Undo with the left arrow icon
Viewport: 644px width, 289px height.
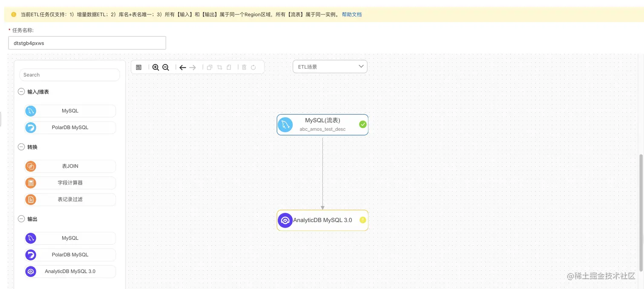(183, 67)
